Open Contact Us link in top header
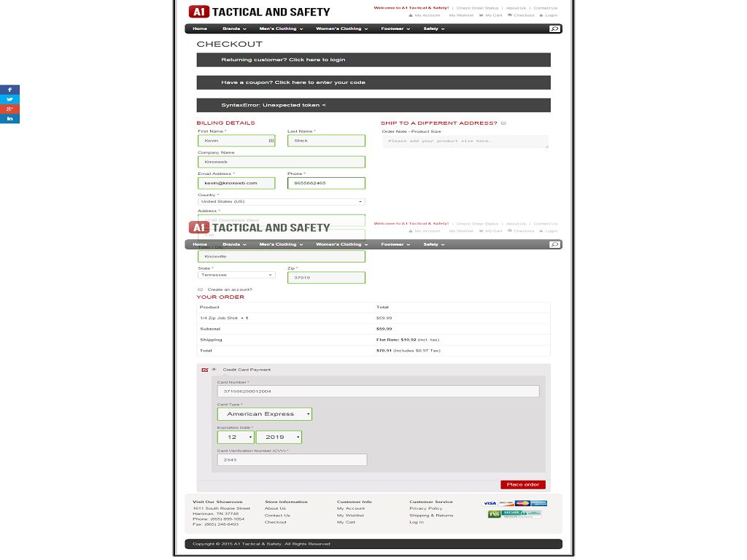The image size is (747, 560). (x=546, y=8)
